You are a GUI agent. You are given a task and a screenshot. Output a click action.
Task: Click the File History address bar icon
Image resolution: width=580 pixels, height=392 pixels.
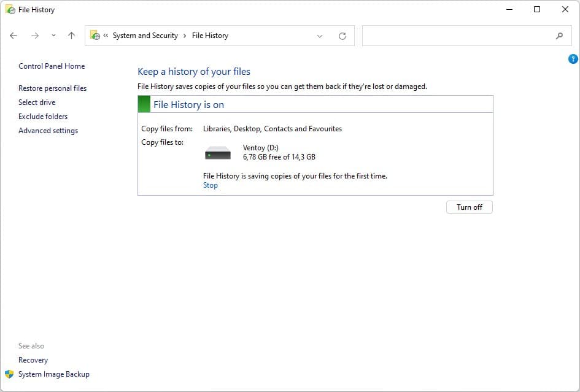[95, 35]
